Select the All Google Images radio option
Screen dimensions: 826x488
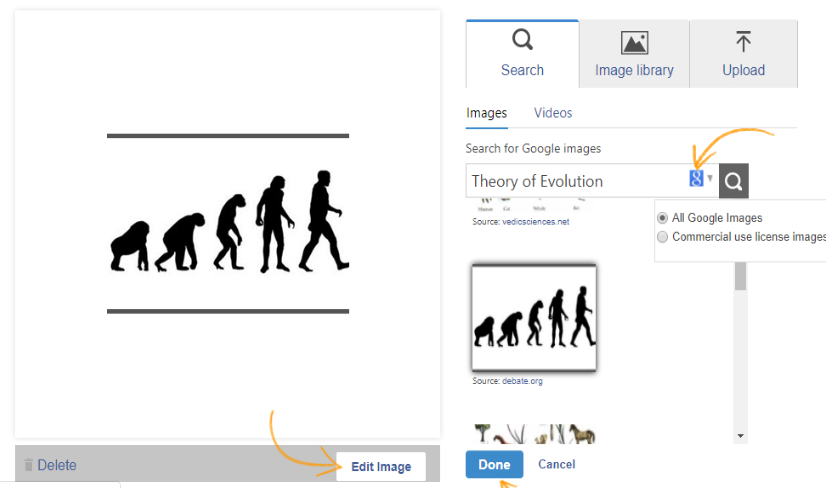[662, 218]
